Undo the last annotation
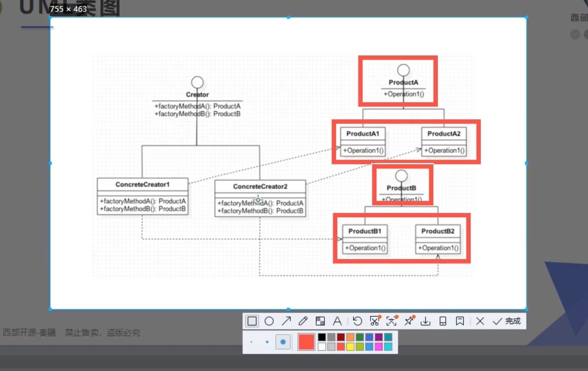This screenshot has height=371, width=588. click(x=357, y=321)
